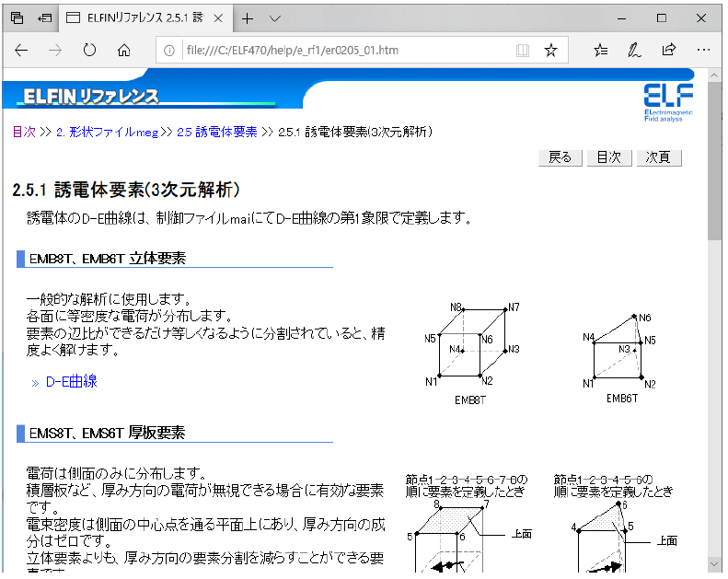Click the 目次 breadcrumb link

(24, 132)
